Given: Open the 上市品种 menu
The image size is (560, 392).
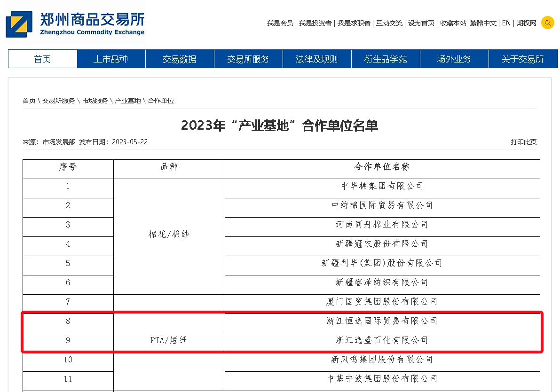Looking at the screenshot, I should click(x=111, y=59).
